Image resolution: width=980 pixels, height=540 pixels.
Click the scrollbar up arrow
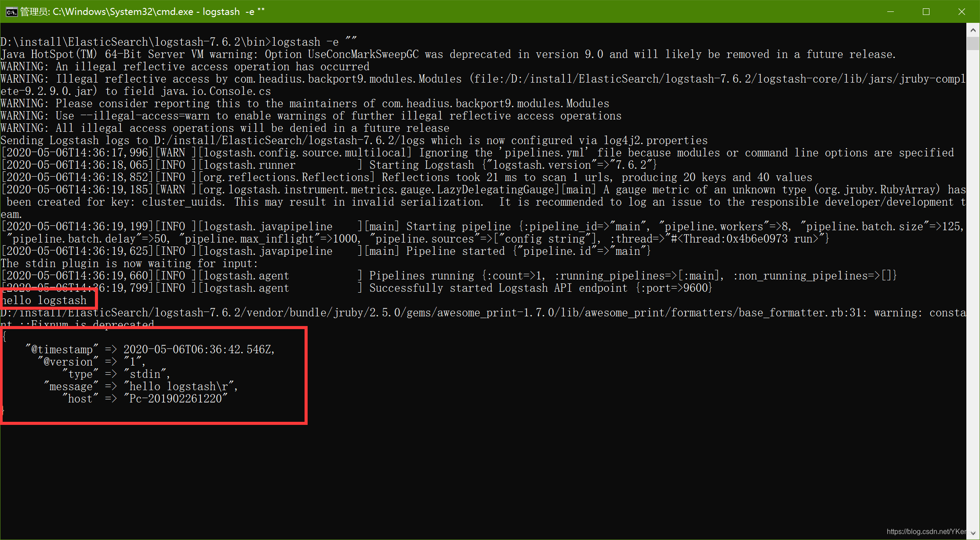pyautogui.click(x=973, y=30)
